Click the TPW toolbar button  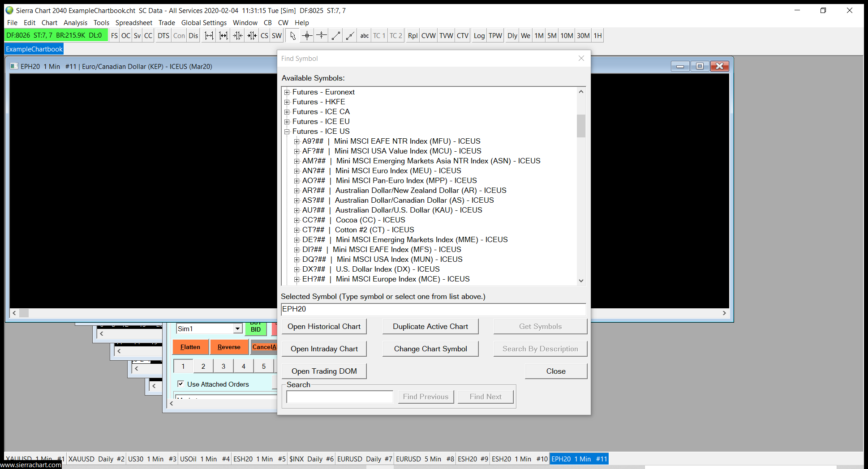(x=495, y=36)
